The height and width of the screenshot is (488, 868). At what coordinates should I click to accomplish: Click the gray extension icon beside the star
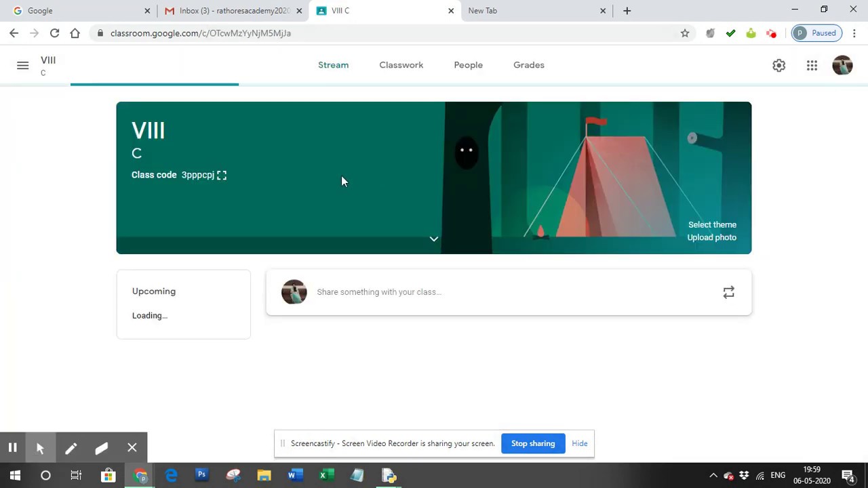pyautogui.click(x=710, y=33)
